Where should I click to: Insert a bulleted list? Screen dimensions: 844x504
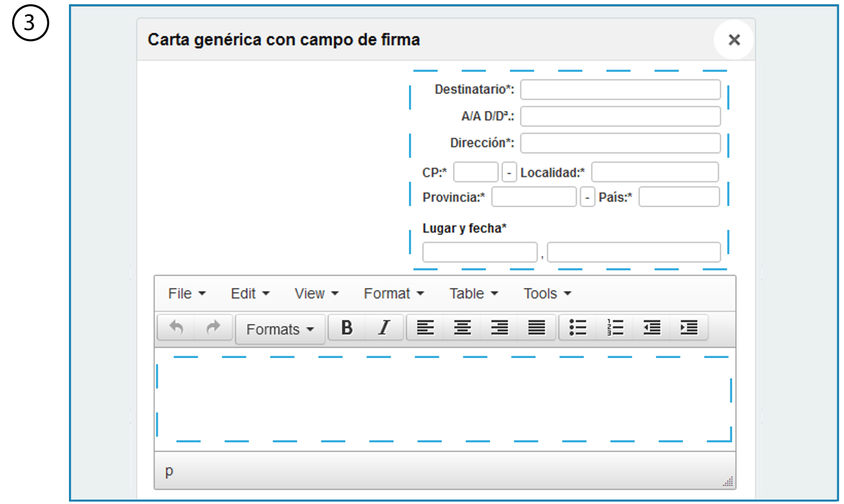click(578, 328)
